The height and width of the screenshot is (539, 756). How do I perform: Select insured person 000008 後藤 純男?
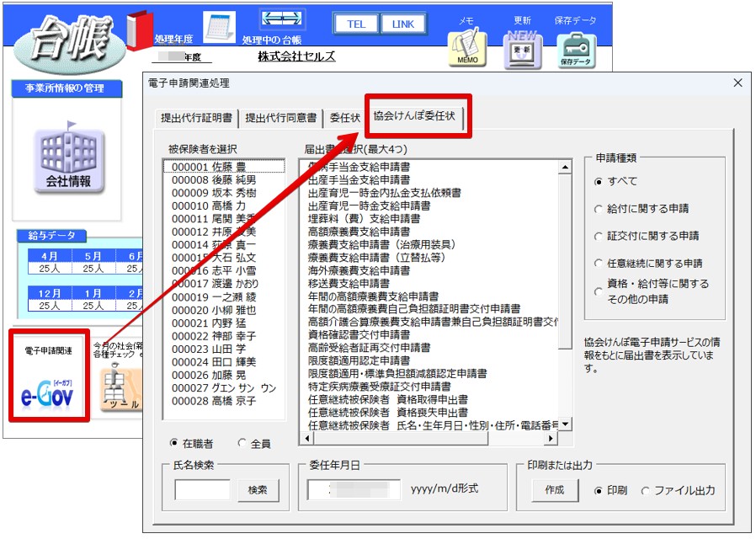coord(224,180)
